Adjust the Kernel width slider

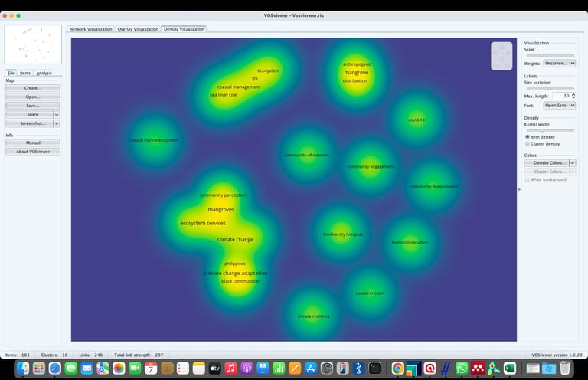550,130
